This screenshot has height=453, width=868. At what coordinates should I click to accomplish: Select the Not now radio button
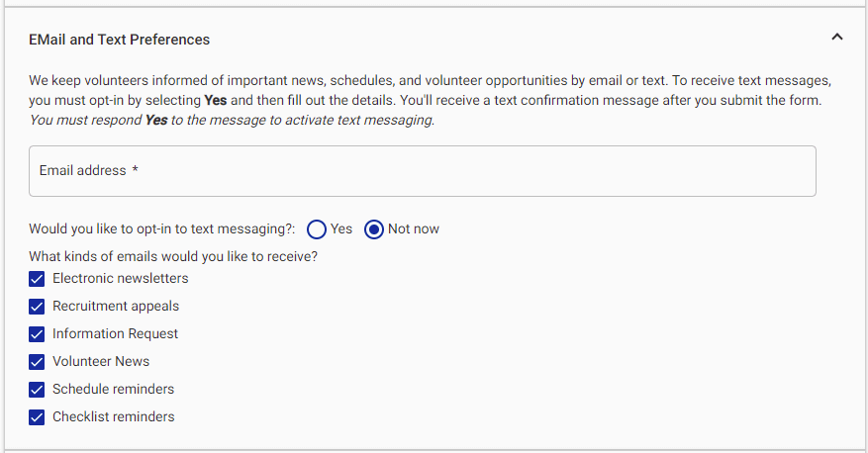[374, 229]
